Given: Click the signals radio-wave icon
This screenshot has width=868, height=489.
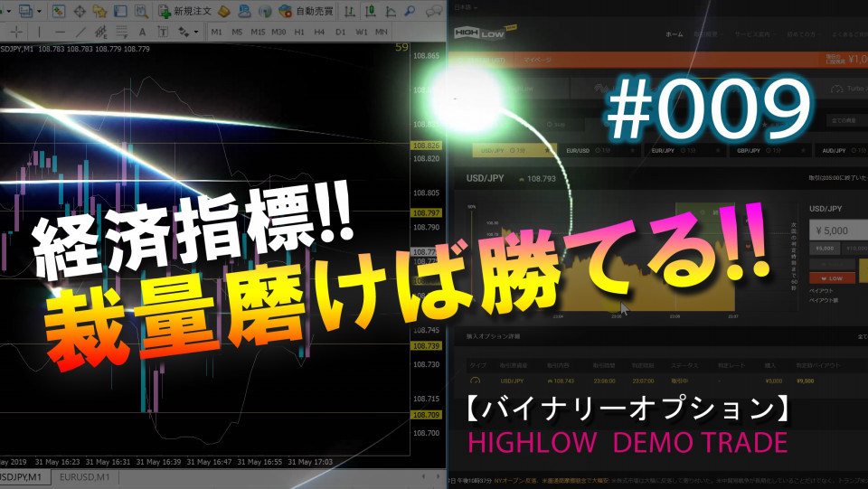Looking at the screenshot, I should [x=265, y=11].
